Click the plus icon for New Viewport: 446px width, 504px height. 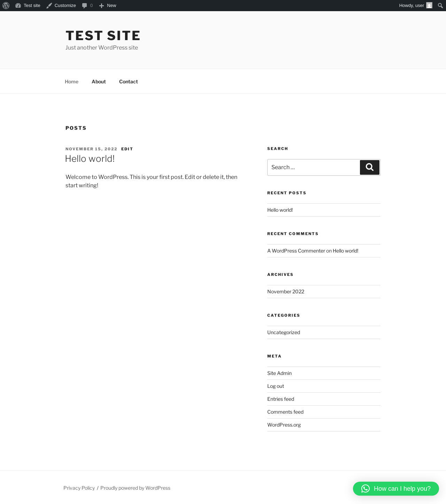101,6
